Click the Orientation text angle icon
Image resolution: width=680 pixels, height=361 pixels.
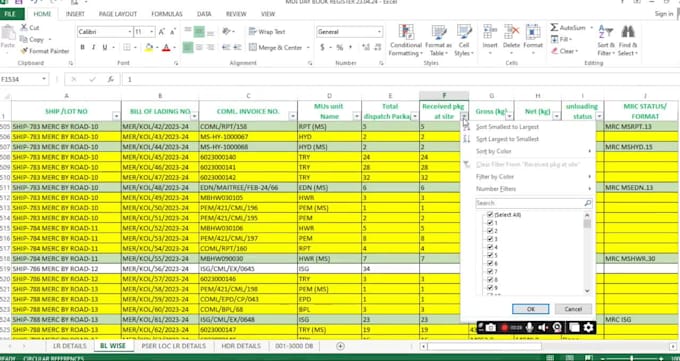click(x=226, y=32)
